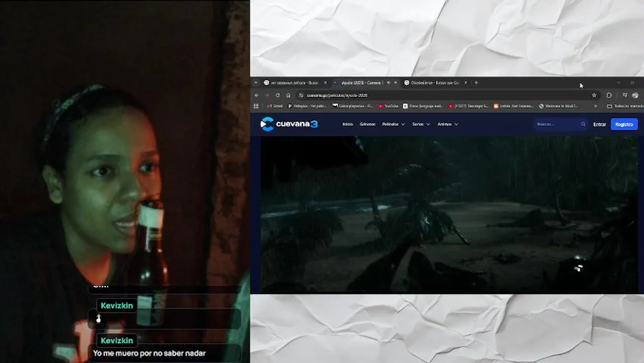The height and width of the screenshot is (363, 644).
Task: Click the cuevana address bar URL
Action: [337, 95]
